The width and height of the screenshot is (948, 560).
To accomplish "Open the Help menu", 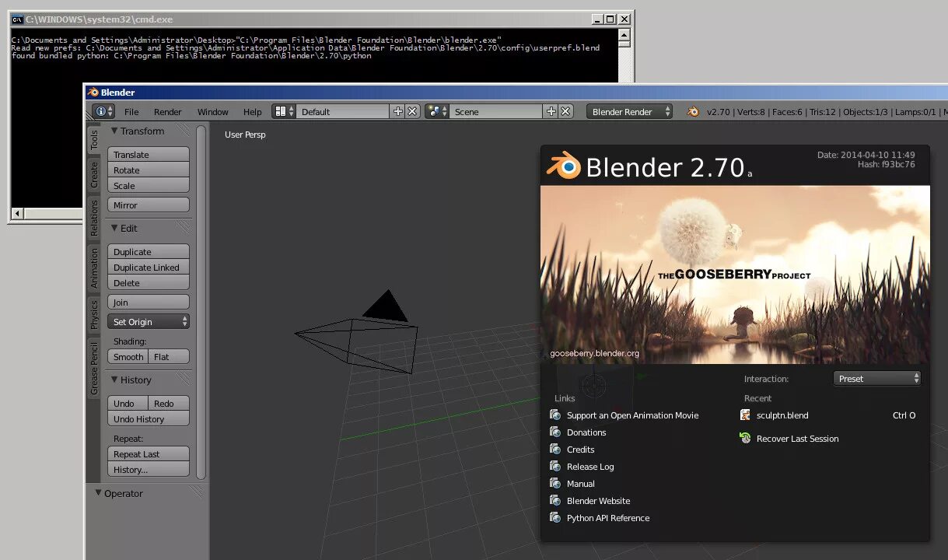I will [x=253, y=112].
